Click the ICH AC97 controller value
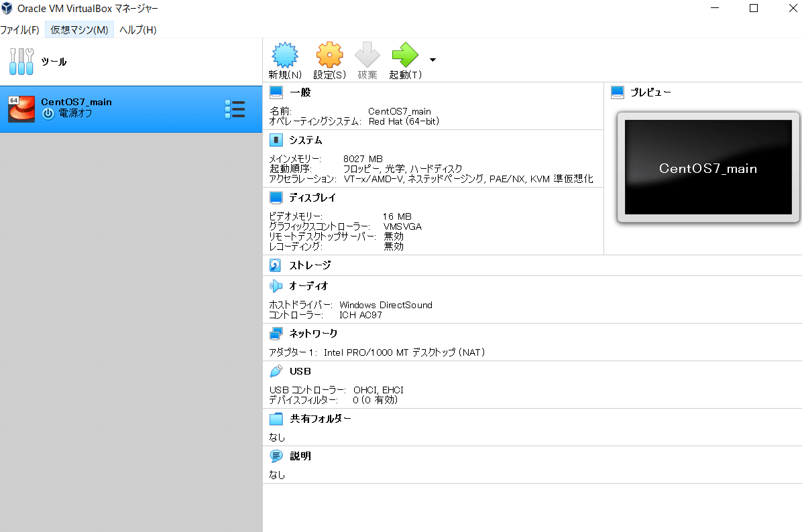This screenshot has width=802, height=532. click(361, 316)
